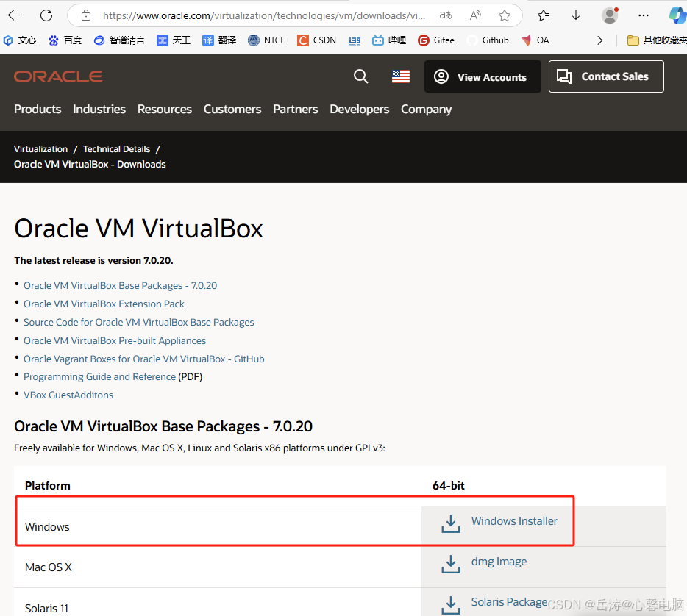The width and height of the screenshot is (687, 616).
Task: Open the Copilot sidebar icon
Action: click(x=677, y=15)
